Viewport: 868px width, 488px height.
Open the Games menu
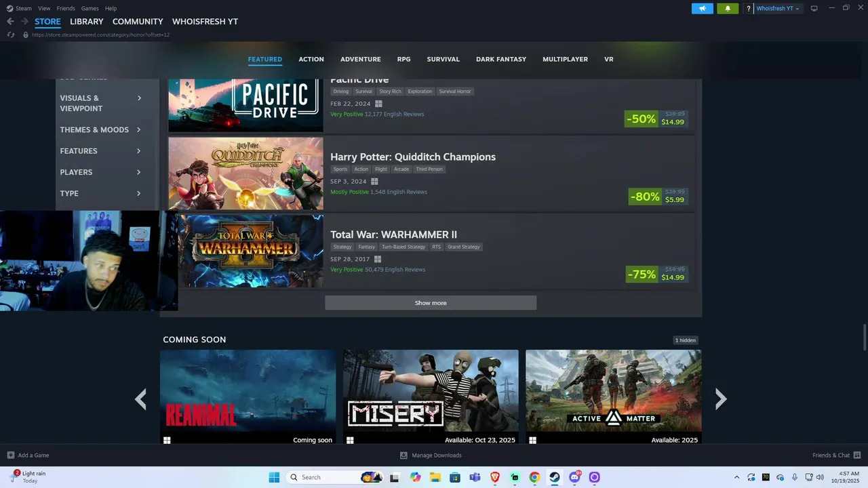click(x=90, y=8)
